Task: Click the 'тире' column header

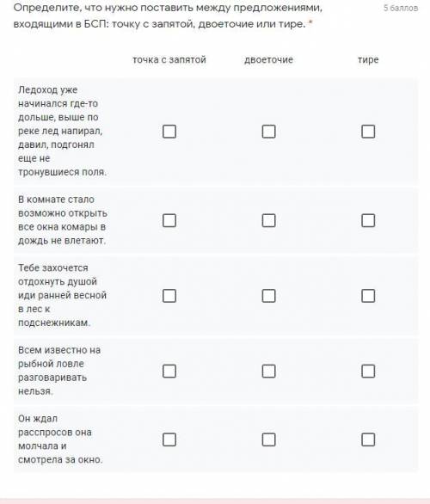Action: point(368,60)
